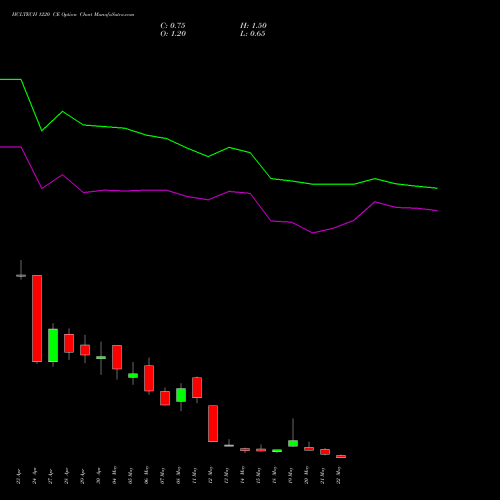This screenshot has width=500, height=500.
Task: Click the 07 May date label
Action: click(163, 476)
